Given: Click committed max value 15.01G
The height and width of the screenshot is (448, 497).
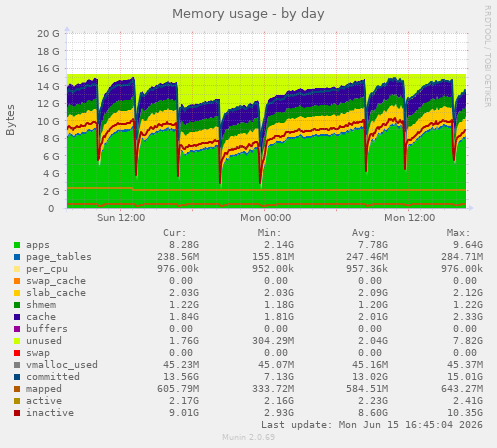Looking at the screenshot, I should pos(465,377).
